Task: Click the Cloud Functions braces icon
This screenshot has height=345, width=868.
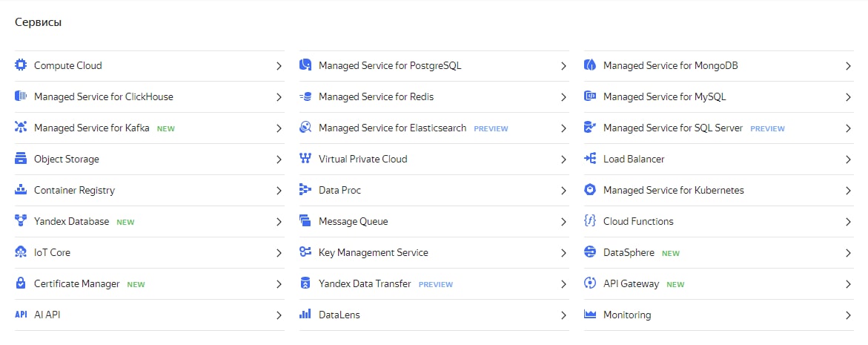Action: pyautogui.click(x=589, y=222)
